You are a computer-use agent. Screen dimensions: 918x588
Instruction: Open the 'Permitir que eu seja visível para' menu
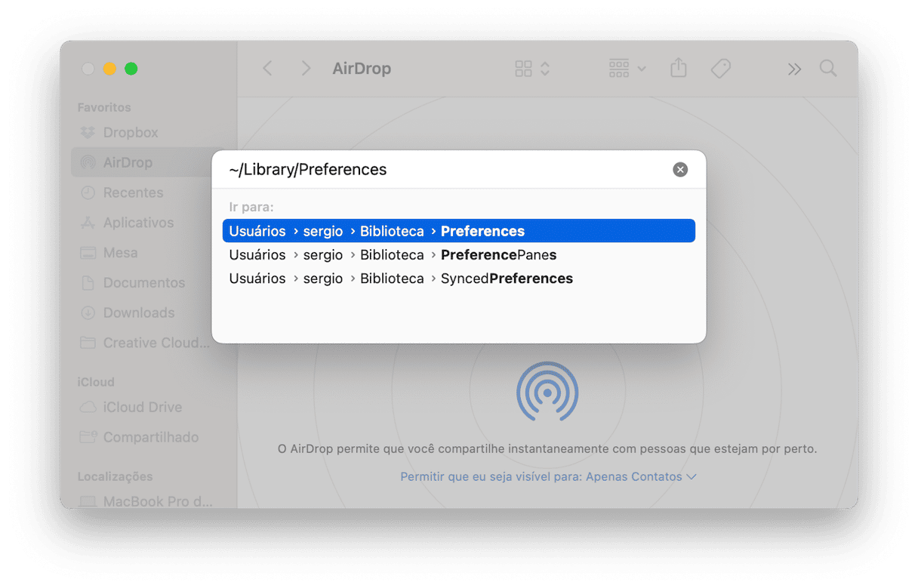tap(548, 477)
